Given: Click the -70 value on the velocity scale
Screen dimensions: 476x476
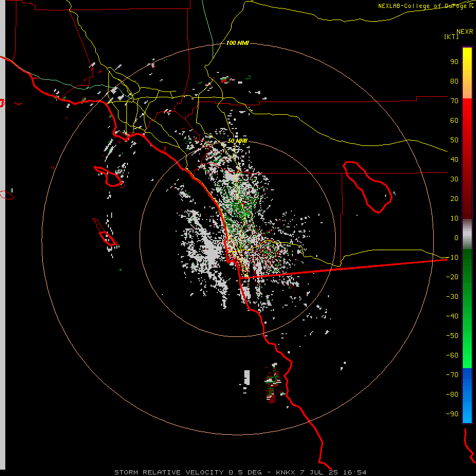Looking at the screenshot, I should [x=452, y=375].
